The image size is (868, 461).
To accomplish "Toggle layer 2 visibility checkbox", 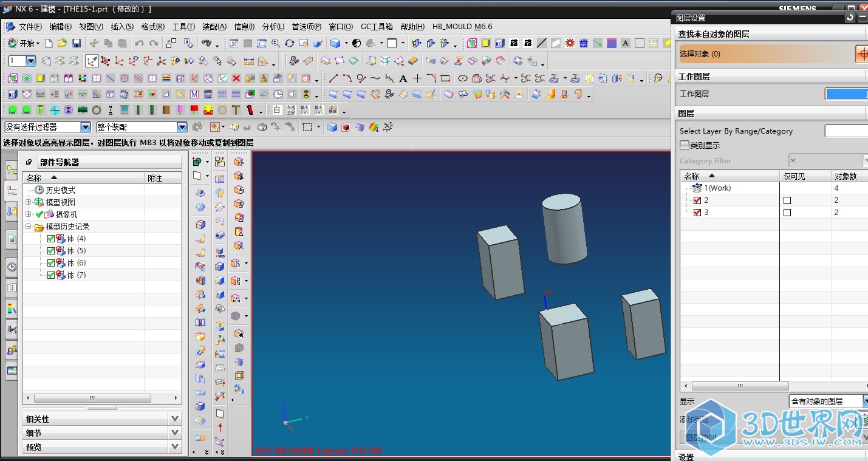I will click(x=697, y=200).
